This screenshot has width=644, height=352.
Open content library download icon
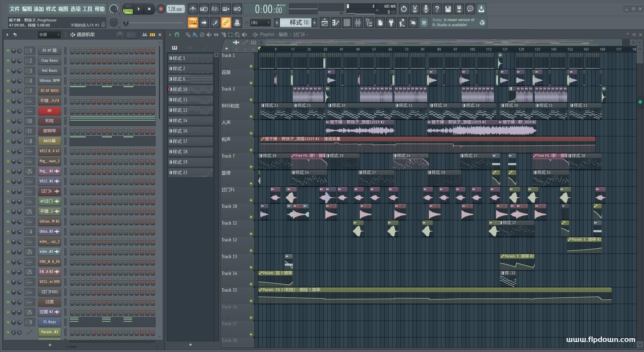coord(481,9)
